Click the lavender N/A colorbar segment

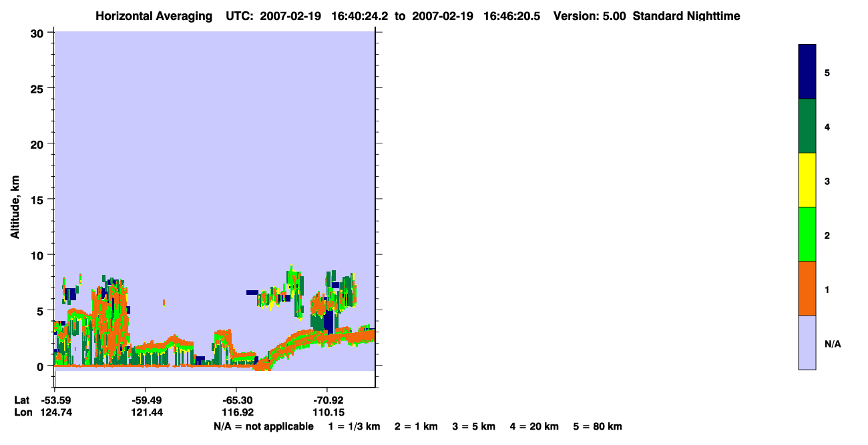coord(807,342)
